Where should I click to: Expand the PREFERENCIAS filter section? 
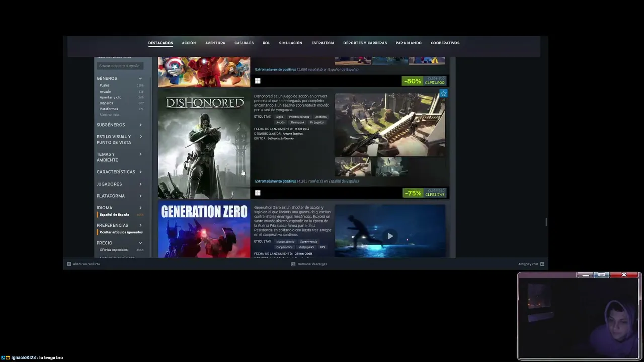tap(140, 225)
